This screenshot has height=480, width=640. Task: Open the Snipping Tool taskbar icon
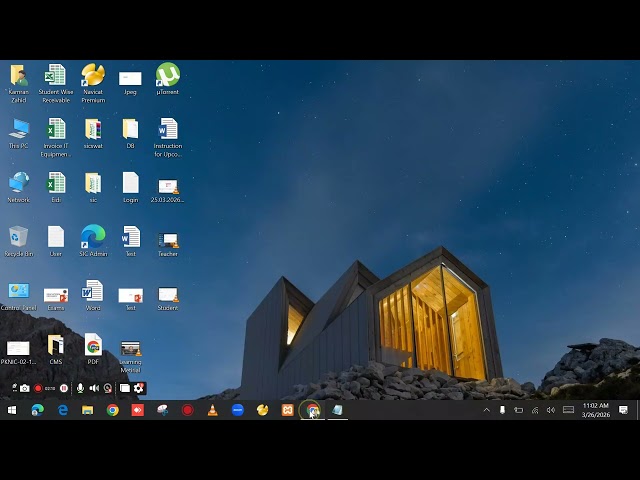[162, 410]
